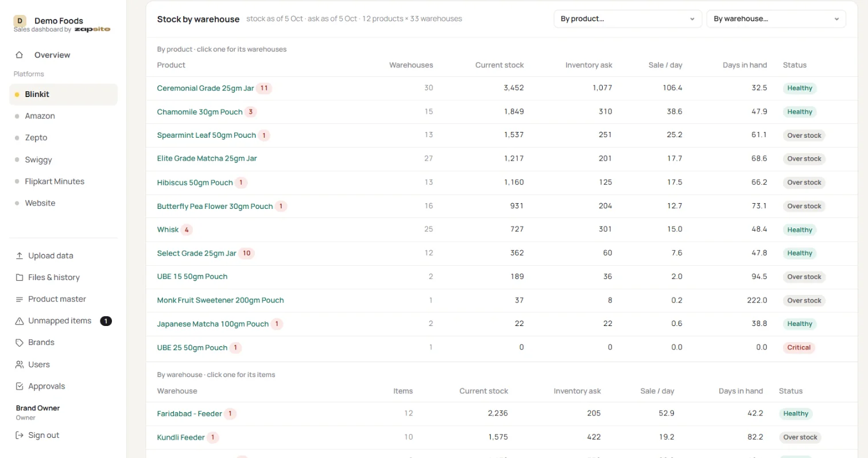Viewport: 868px width, 458px height.
Task: Click the Upload data arrow icon
Action: click(x=20, y=256)
